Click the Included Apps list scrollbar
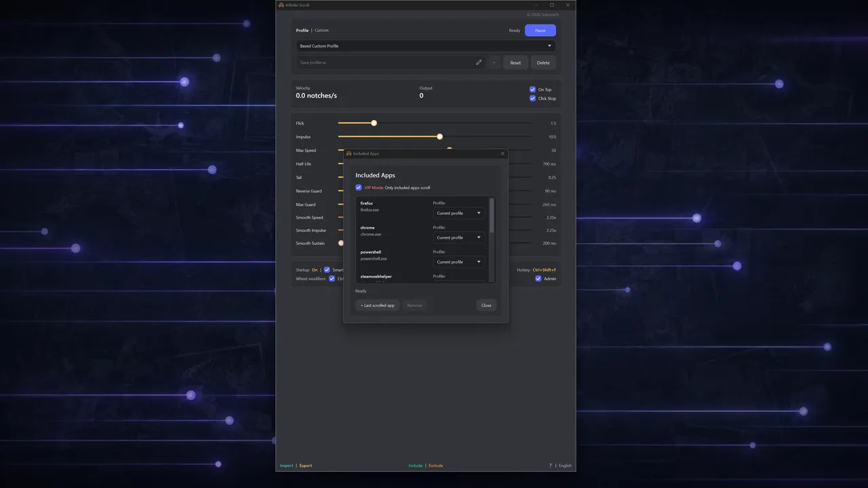 point(492,216)
